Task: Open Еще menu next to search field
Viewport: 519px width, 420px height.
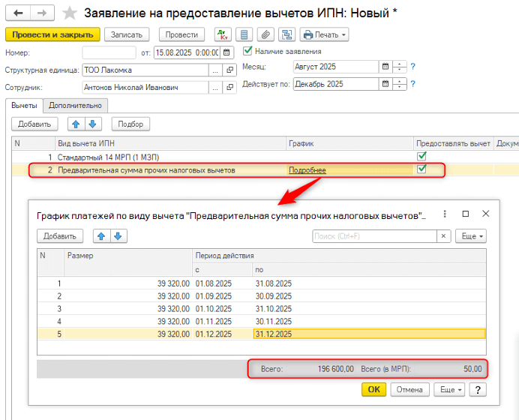Action: tap(470, 235)
